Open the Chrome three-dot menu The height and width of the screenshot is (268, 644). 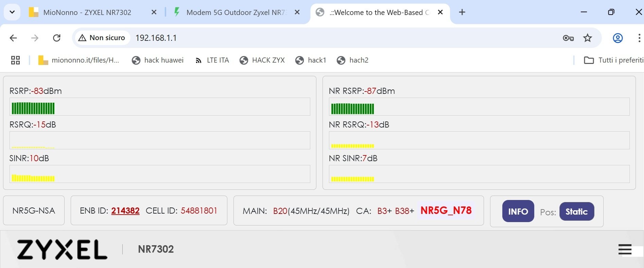tap(639, 38)
